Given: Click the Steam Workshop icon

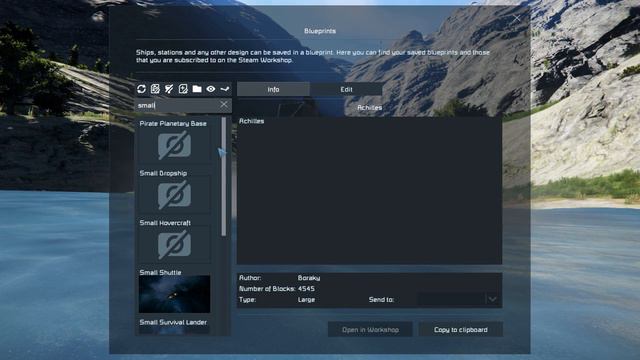Looking at the screenshot, I should pos(224,89).
